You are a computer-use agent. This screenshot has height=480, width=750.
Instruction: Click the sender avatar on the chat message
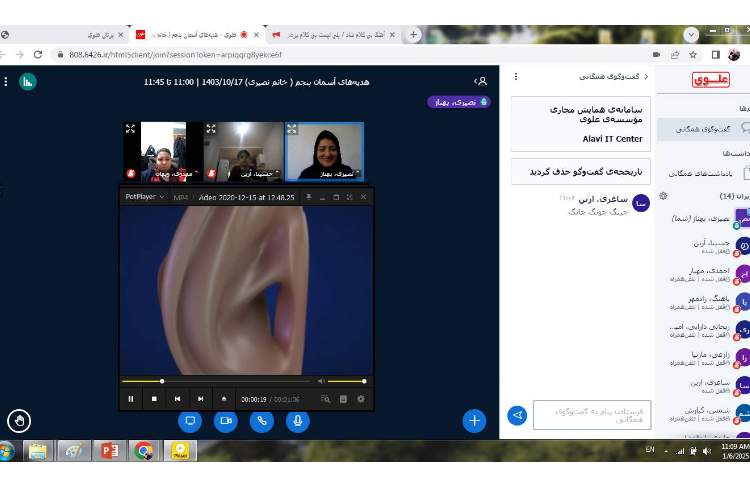tap(641, 203)
